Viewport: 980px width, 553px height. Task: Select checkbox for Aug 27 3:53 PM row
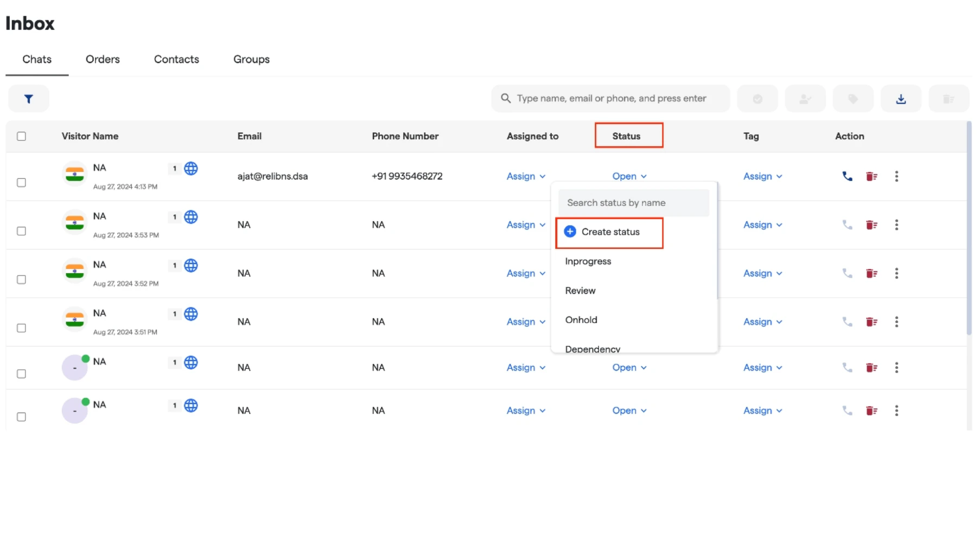tap(21, 231)
